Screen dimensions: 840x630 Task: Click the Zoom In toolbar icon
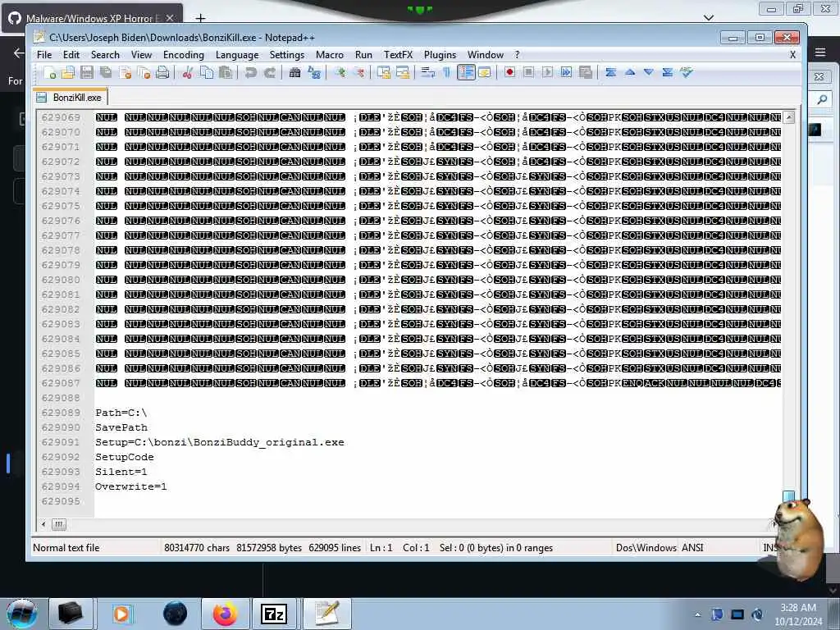click(x=340, y=72)
